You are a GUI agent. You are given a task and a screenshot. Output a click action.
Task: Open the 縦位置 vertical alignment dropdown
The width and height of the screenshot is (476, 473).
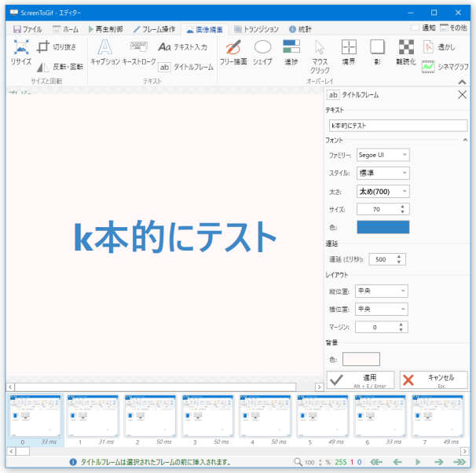381,290
